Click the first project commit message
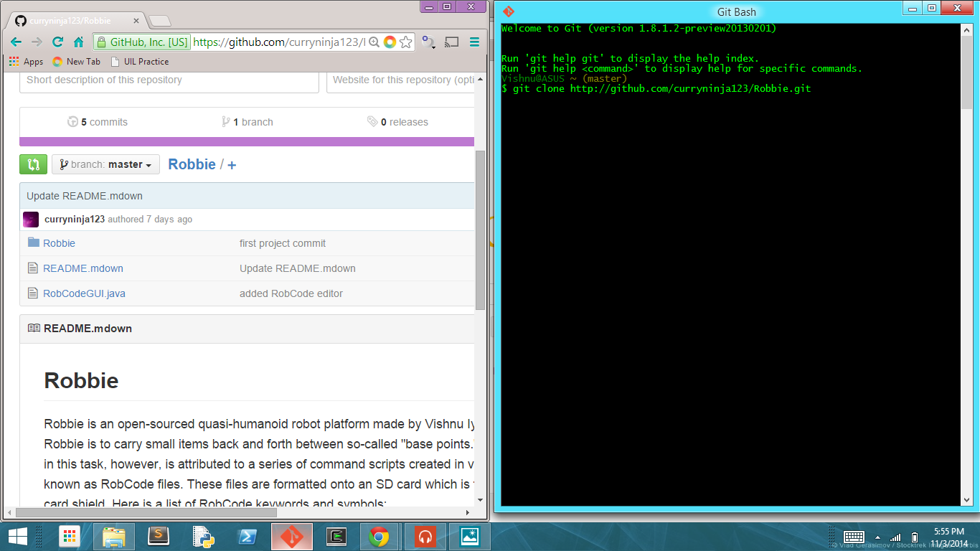 [x=283, y=243]
